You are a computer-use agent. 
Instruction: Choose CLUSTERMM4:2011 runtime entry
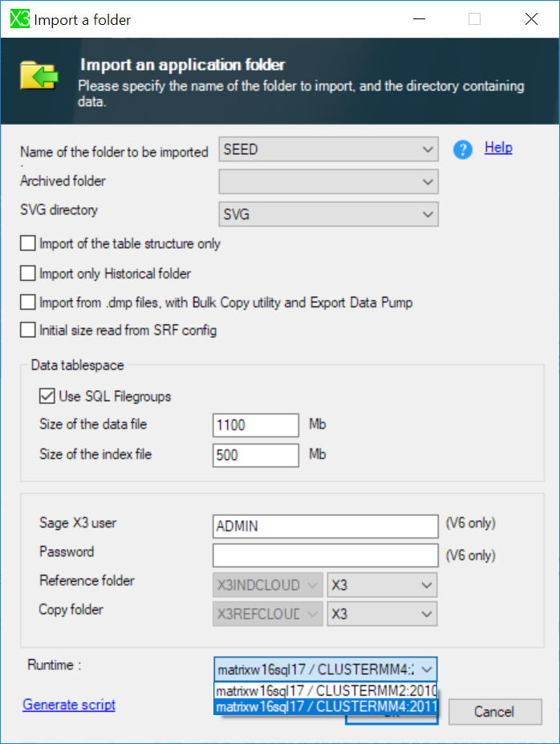pyautogui.click(x=325, y=707)
